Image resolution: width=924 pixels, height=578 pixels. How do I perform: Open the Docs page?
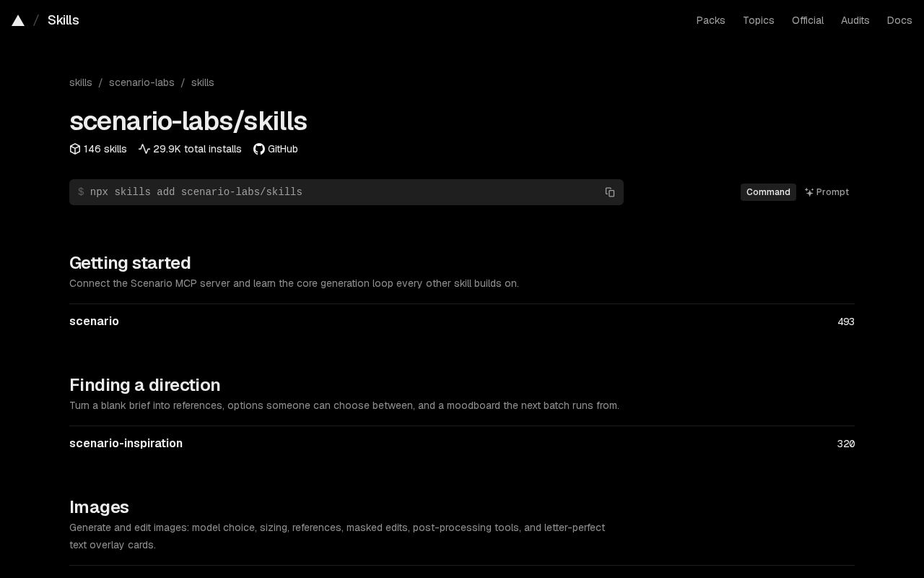tap(899, 20)
